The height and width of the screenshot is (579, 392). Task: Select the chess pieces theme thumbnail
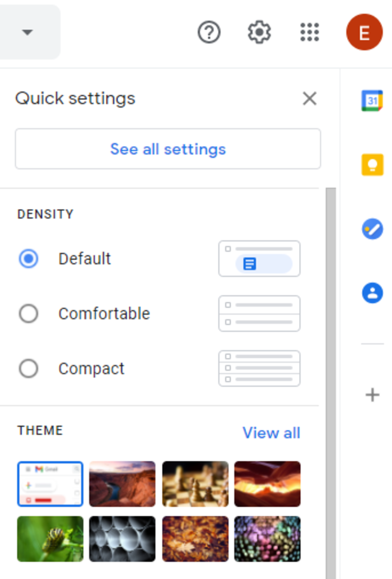pos(195,484)
